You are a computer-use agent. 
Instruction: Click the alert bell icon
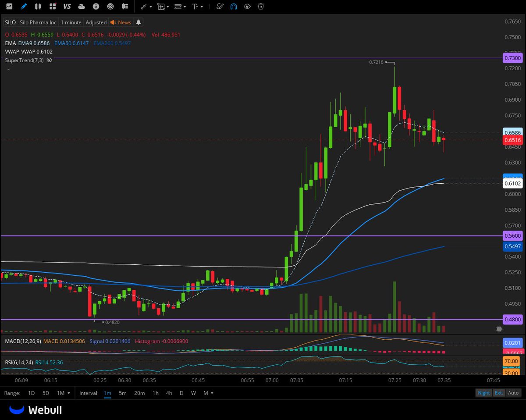click(x=139, y=22)
